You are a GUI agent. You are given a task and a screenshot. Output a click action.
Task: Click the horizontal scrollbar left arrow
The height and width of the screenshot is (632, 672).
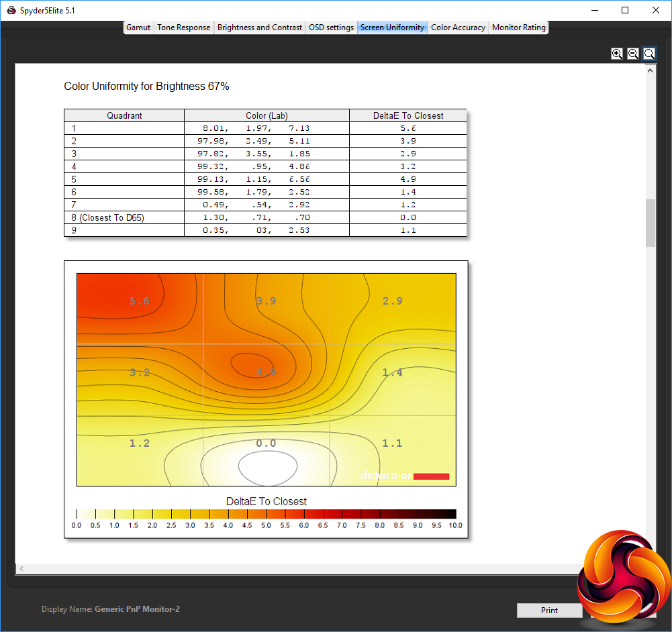[21, 569]
